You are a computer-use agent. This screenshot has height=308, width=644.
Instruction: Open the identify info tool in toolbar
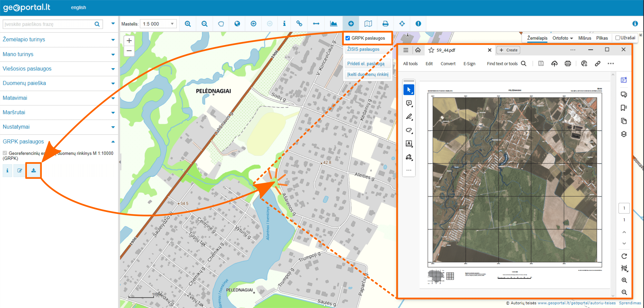click(x=284, y=24)
